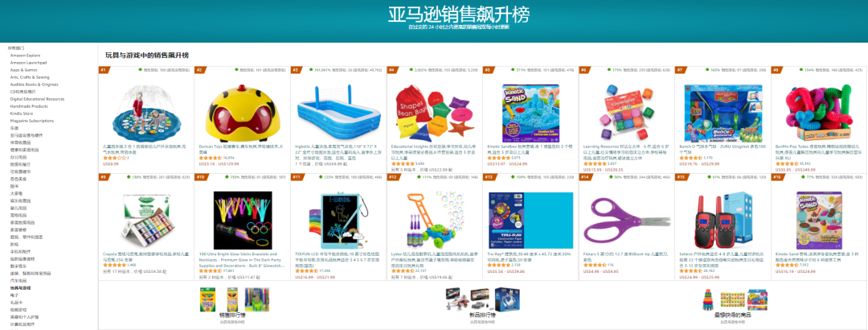
Task: Select Kindle Store in the department list
Action: coord(21,113)
